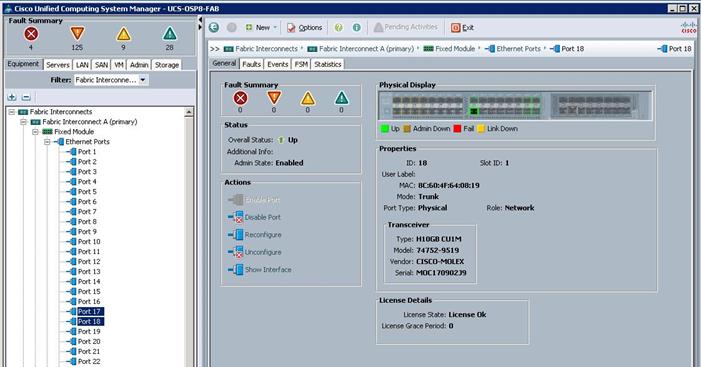
Task: Click the yellow Link Down legend swatch
Action: tap(481, 129)
